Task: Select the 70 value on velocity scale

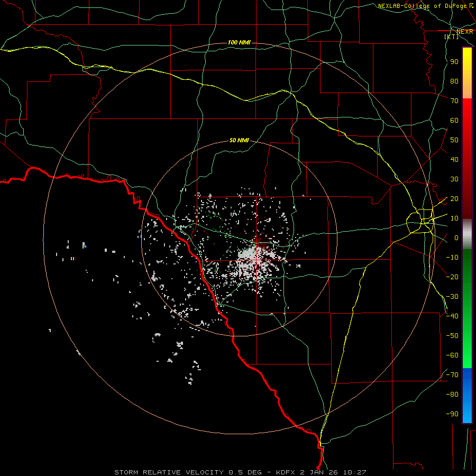Action: click(x=454, y=101)
